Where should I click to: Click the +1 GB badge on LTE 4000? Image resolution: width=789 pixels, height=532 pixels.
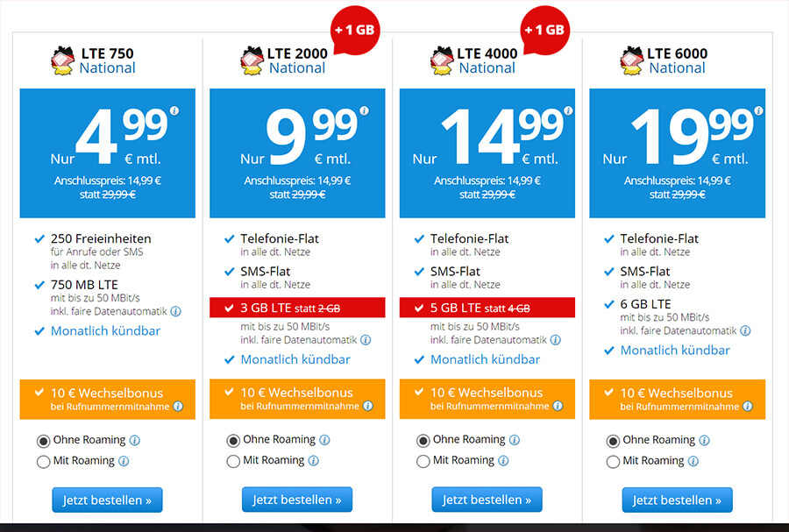544,29
